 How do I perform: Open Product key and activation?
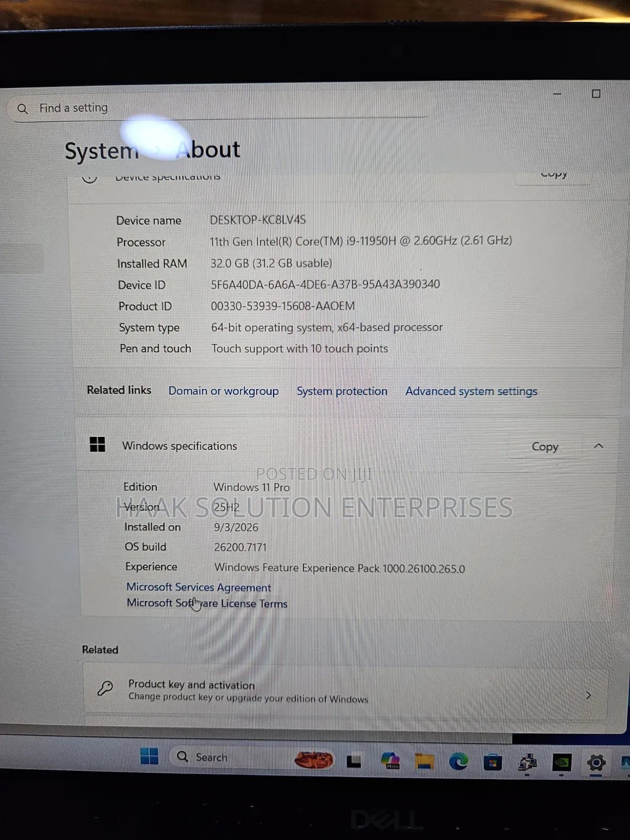pos(345,691)
